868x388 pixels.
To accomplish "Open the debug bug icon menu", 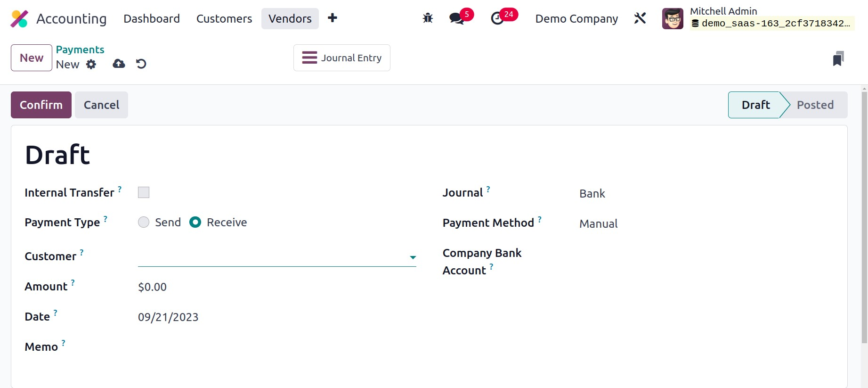I will [x=428, y=18].
